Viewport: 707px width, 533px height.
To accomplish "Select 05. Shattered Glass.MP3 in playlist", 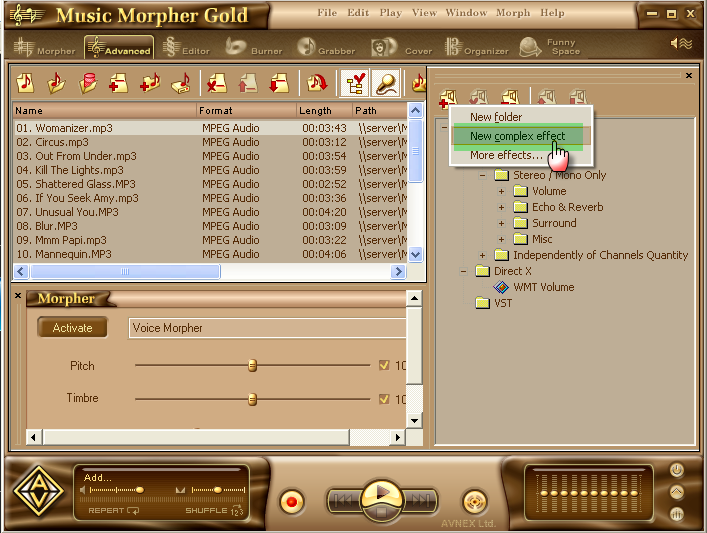I will (x=211, y=184).
